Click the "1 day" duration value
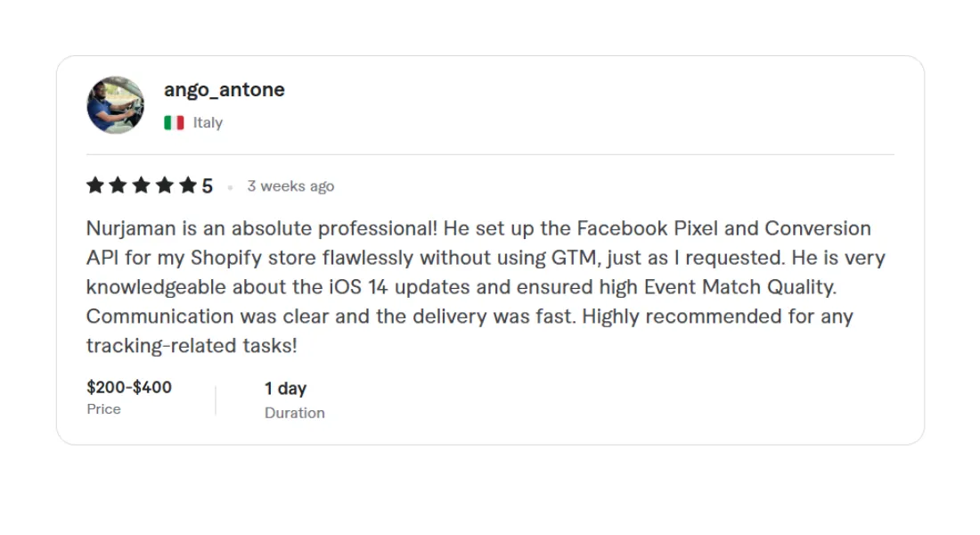Viewport: 980px width, 535px height. tap(285, 389)
